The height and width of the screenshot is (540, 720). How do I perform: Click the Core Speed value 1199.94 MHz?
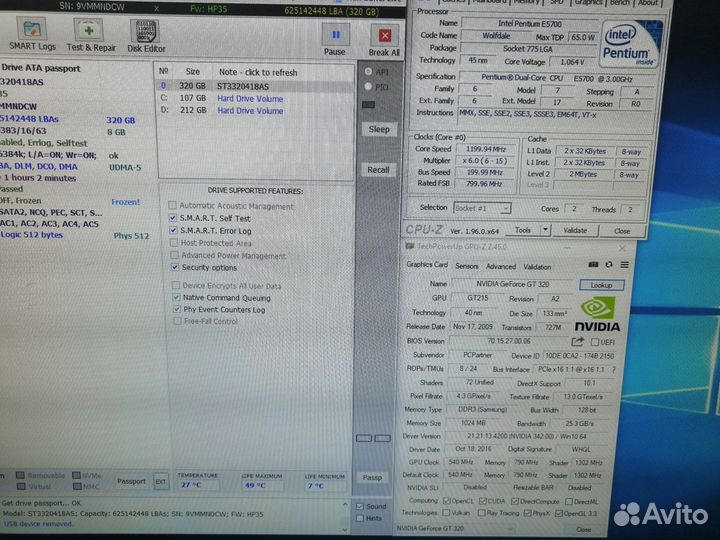coord(486,149)
